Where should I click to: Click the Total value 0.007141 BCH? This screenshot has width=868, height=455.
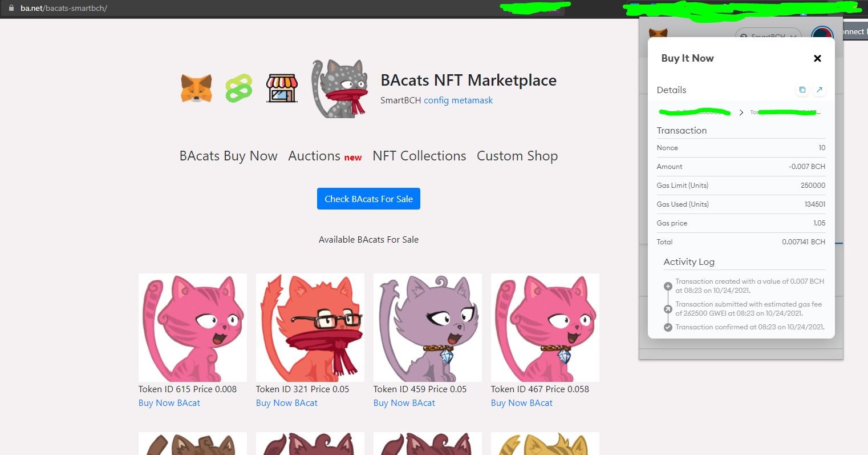click(x=804, y=242)
